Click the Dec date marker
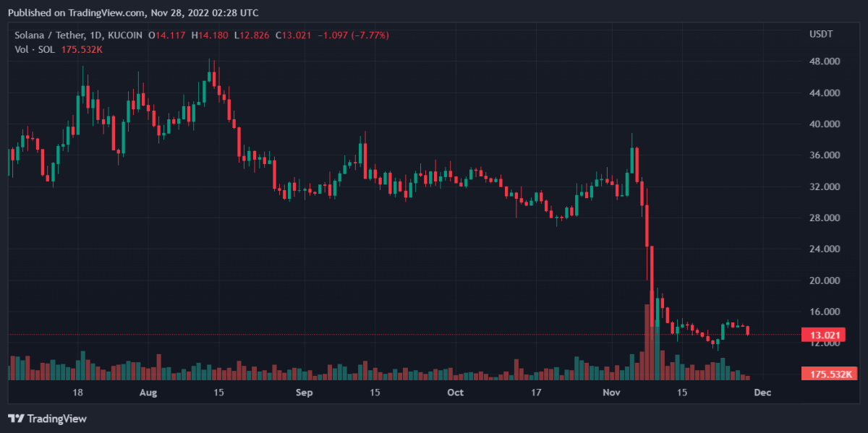 click(x=762, y=393)
